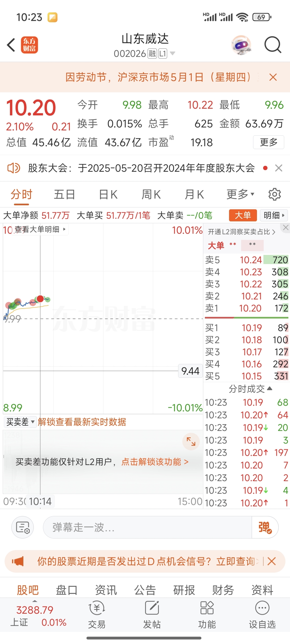Tap the 融 margin badge
The height and width of the screenshot is (644, 290).
(x=152, y=54)
